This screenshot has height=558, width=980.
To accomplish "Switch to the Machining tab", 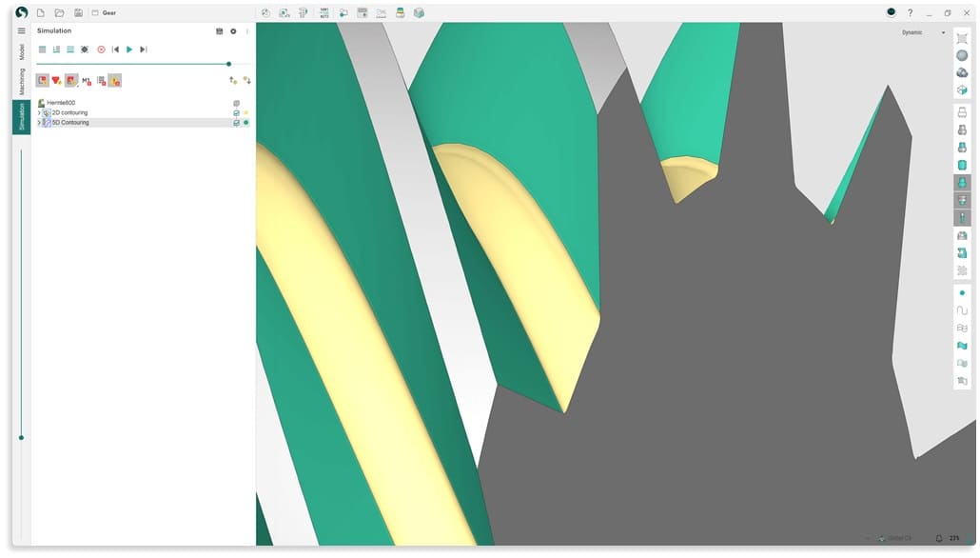I will pyautogui.click(x=22, y=83).
